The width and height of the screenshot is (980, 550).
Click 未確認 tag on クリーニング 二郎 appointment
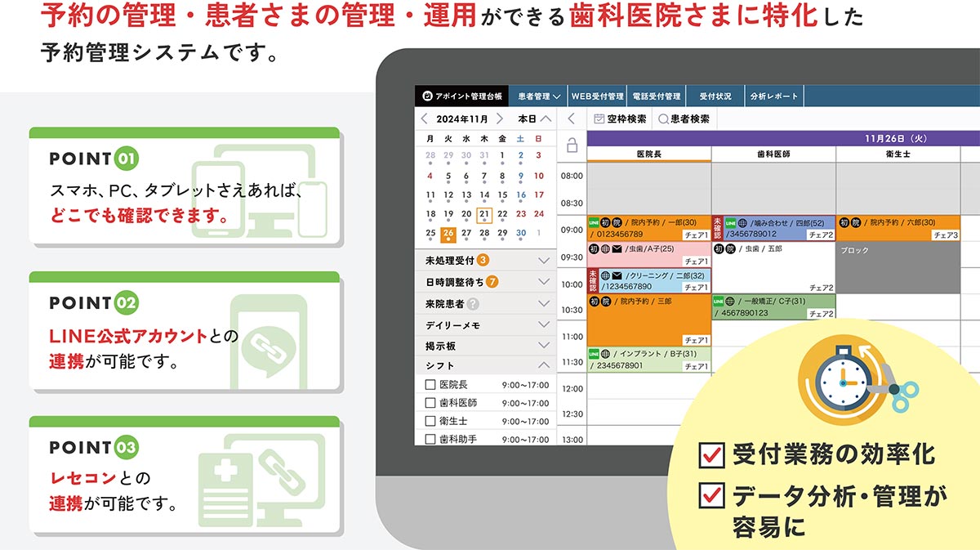point(593,280)
